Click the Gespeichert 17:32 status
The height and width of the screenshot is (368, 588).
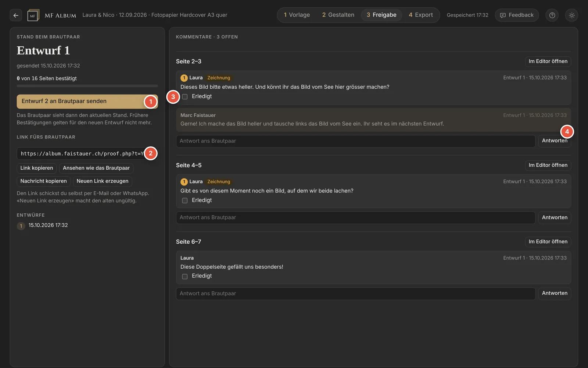(467, 15)
